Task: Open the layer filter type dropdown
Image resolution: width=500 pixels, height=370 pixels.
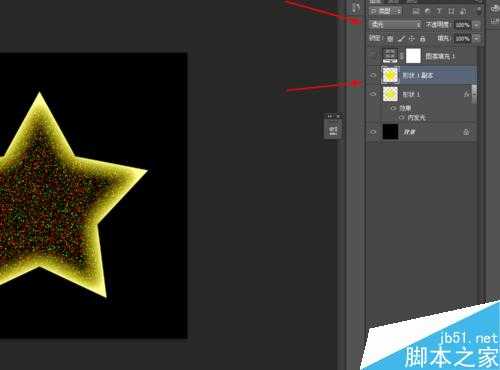Action: 386,11
